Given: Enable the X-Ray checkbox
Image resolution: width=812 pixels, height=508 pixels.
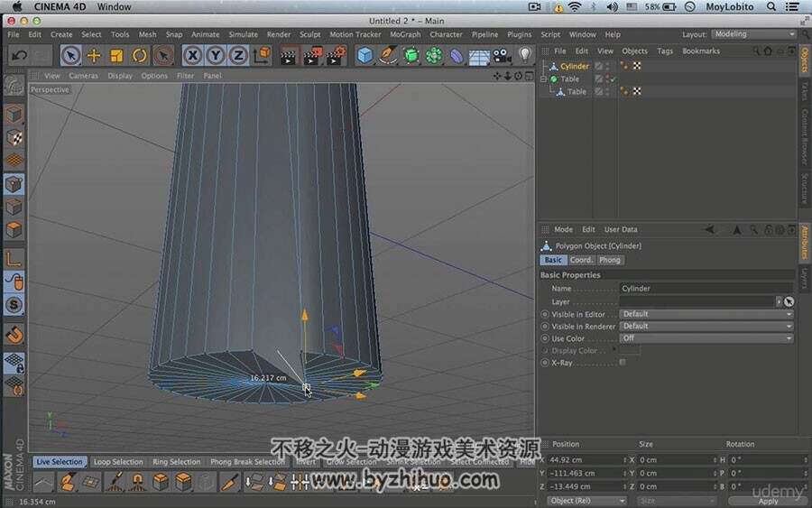Looking at the screenshot, I should (623, 363).
